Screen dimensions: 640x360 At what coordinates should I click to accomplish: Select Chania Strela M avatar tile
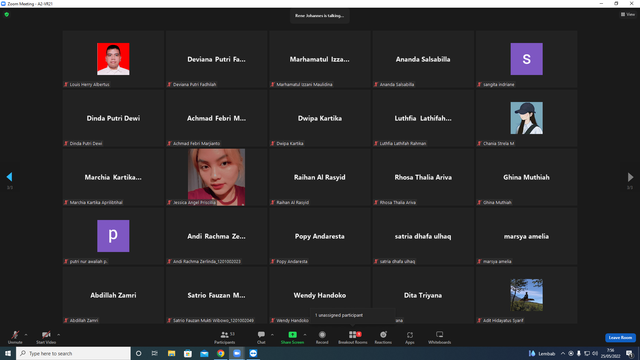click(527, 118)
